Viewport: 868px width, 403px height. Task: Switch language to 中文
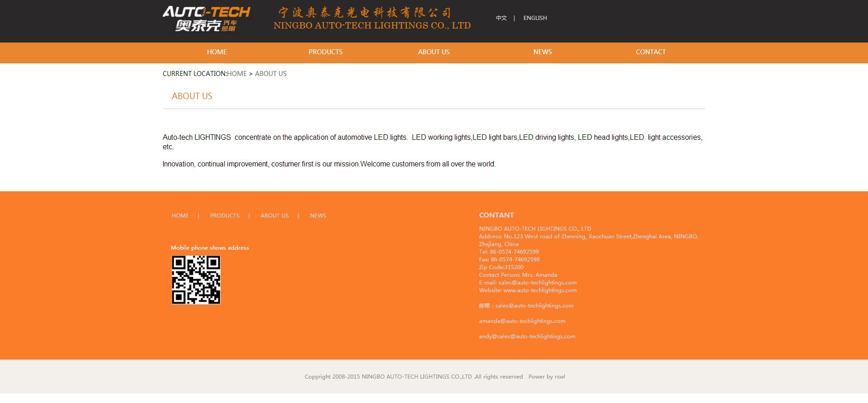click(501, 18)
